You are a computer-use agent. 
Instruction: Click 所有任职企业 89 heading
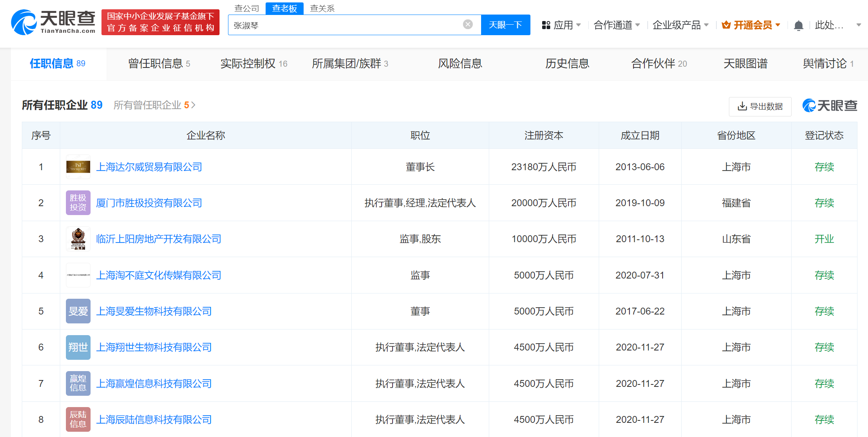click(62, 105)
